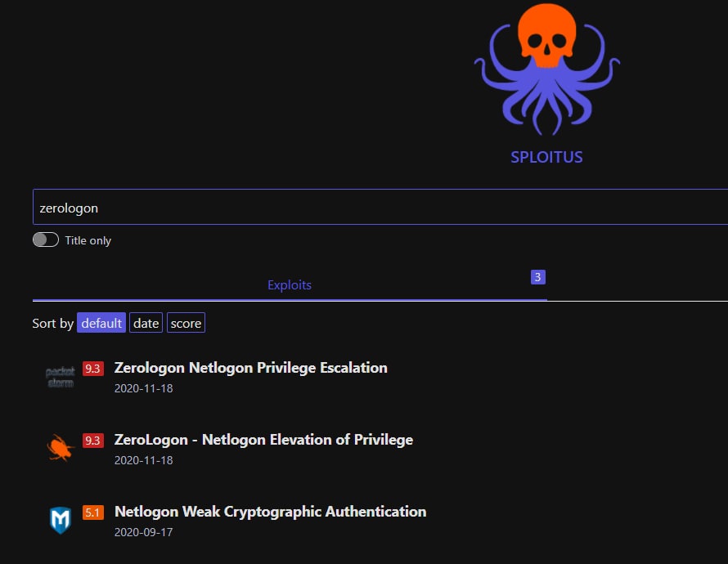The image size is (728, 564).
Task: Click the Metasploit shield source icon
Action: [x=61, y=520]
